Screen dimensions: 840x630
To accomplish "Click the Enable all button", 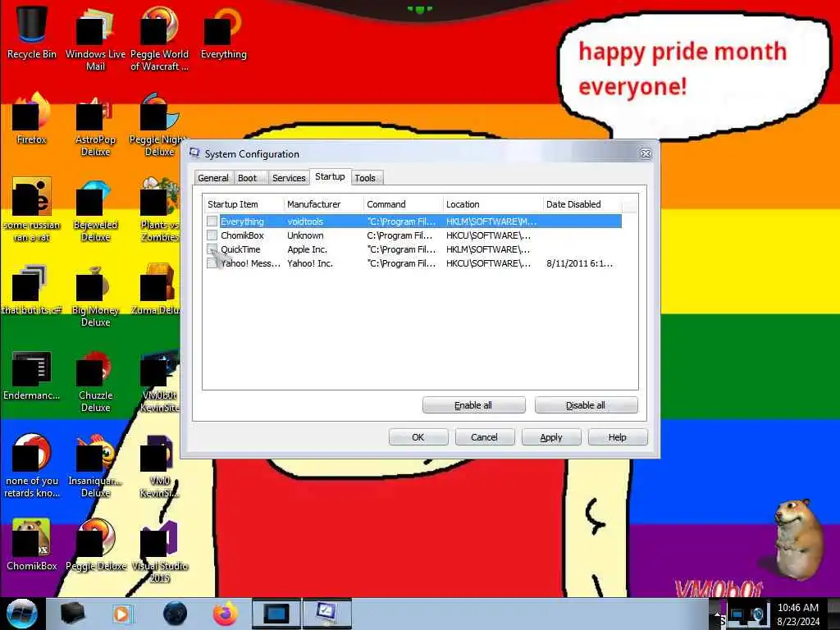I will 473,405.
